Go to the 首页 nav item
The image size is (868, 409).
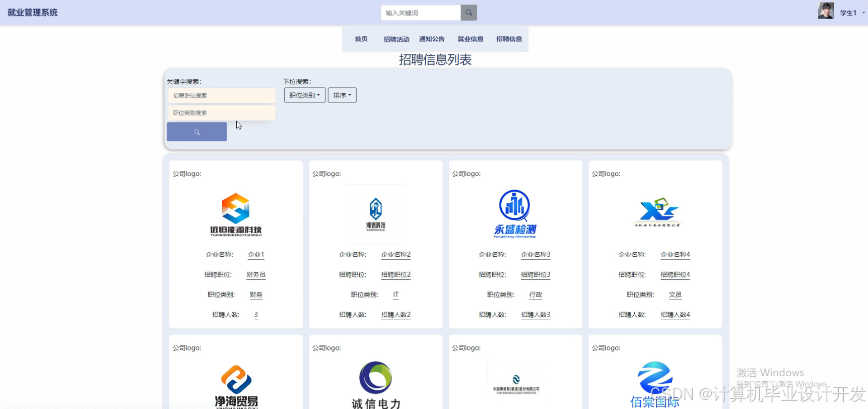(x=361, y=39)
